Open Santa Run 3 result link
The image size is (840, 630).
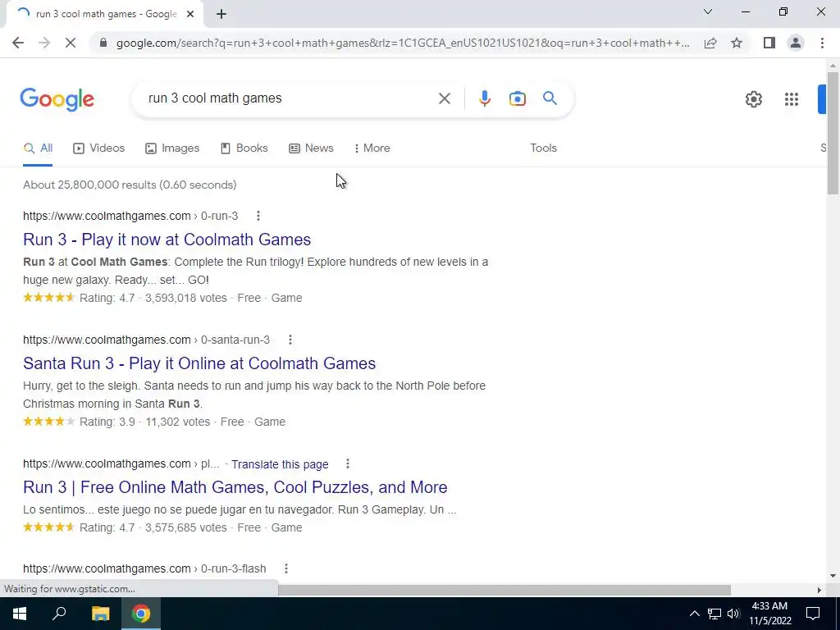(x=199, y=363)
